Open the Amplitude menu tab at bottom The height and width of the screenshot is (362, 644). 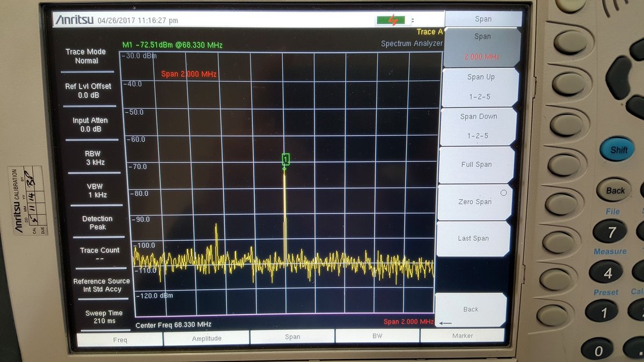pos(207,338)
